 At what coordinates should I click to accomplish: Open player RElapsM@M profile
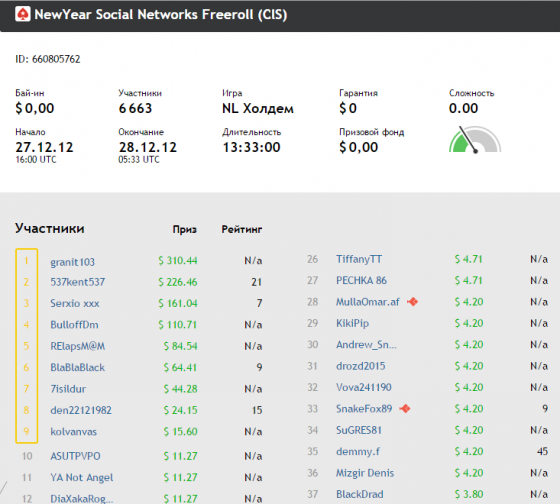coord(78,346)
